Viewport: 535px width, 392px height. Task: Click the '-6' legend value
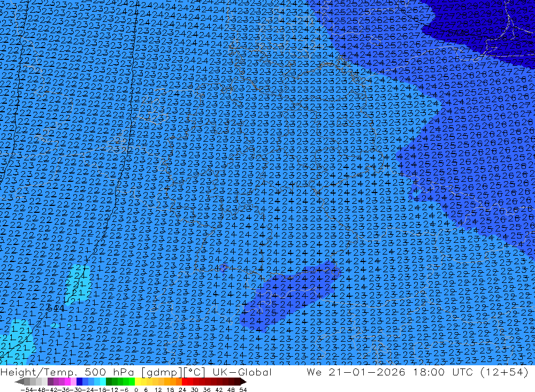pos(124,390)
